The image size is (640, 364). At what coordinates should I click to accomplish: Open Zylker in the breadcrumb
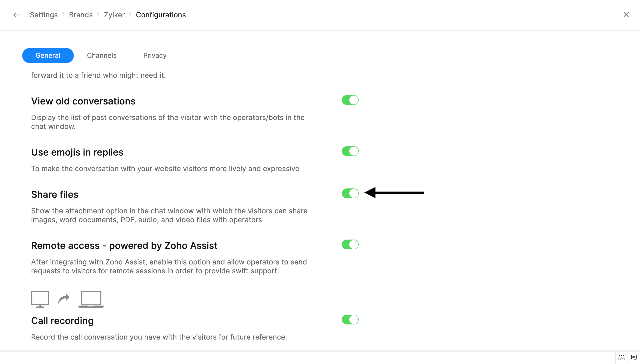click(114, 15)
